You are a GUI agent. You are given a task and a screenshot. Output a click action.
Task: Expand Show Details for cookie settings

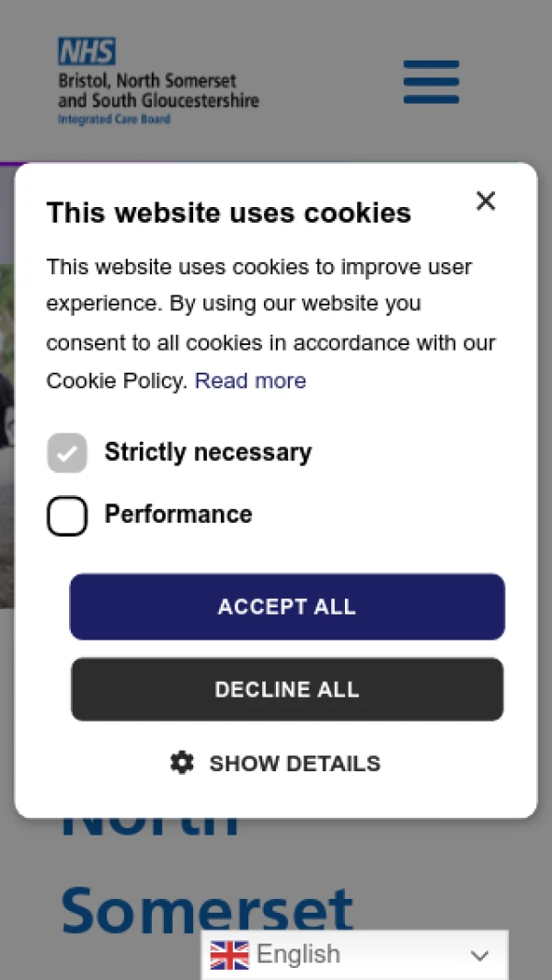coord(294,763)
